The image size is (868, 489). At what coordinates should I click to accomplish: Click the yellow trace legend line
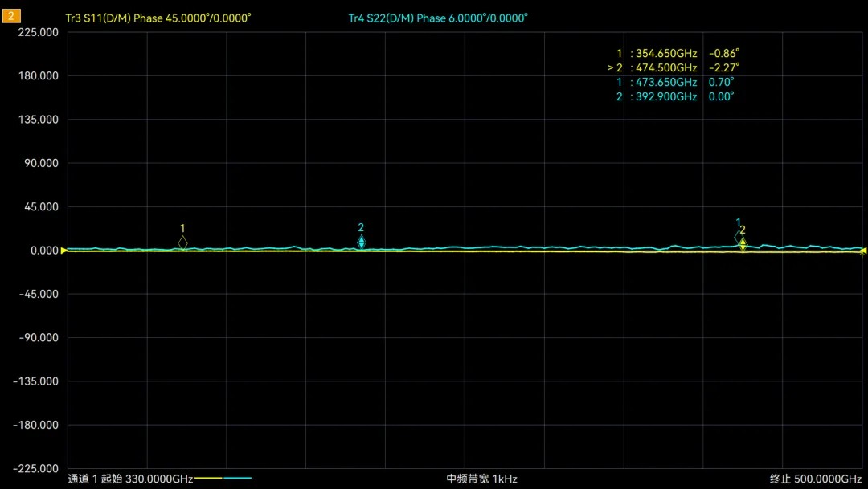(x=208, y=479)
